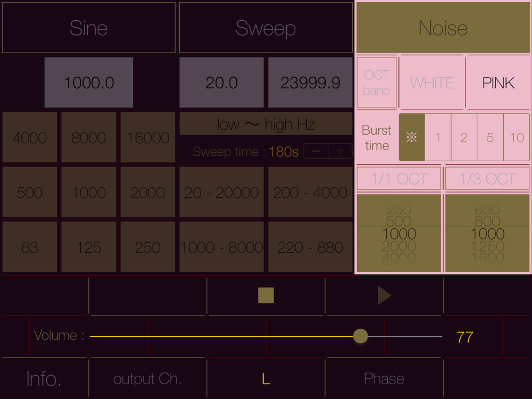Select WHITE noise type
Image resolution: width=532 pixels, height=399 pixels.
tap(431, 83)
